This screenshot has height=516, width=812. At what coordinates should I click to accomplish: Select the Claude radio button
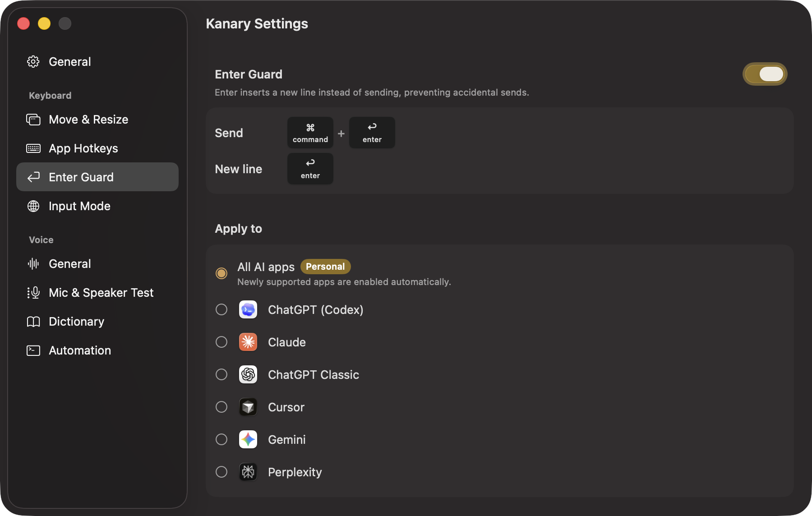click(221, 342)
